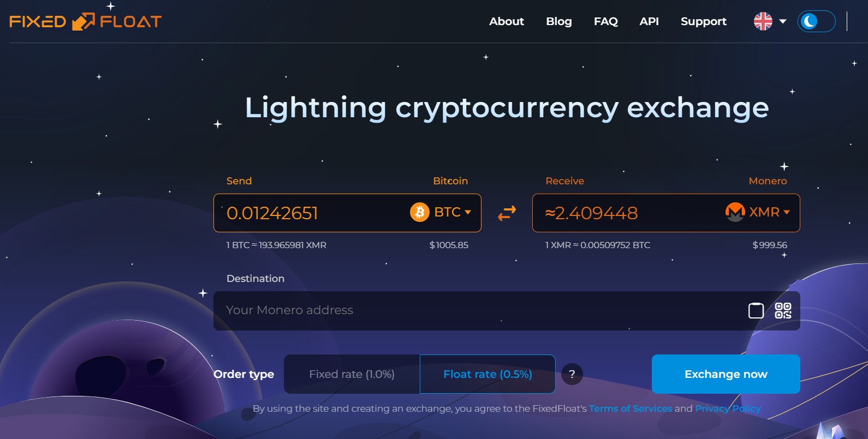868x439 pixels.
Task: Expand the language selector arrow
Action: pyautogui.click(x=783, y=21)
